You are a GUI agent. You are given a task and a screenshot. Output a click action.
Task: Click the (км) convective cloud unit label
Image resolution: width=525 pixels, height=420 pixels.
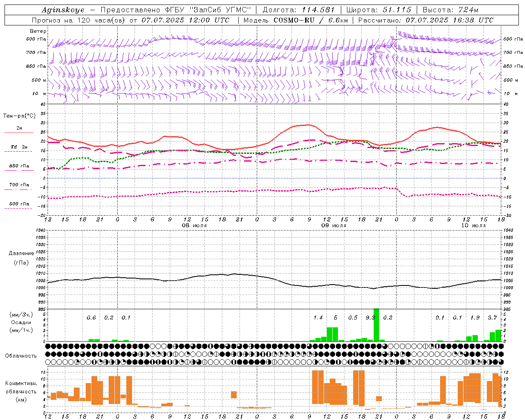tap(21, 399)
